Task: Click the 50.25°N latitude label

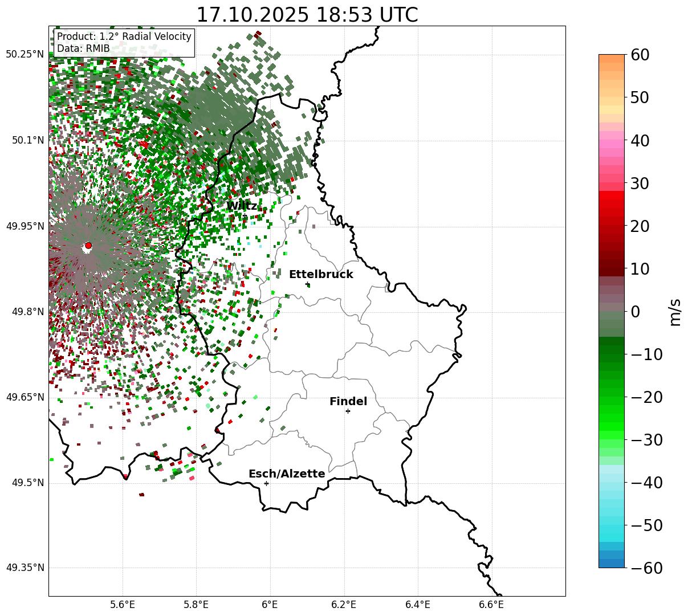Action: tap(25, 55)
